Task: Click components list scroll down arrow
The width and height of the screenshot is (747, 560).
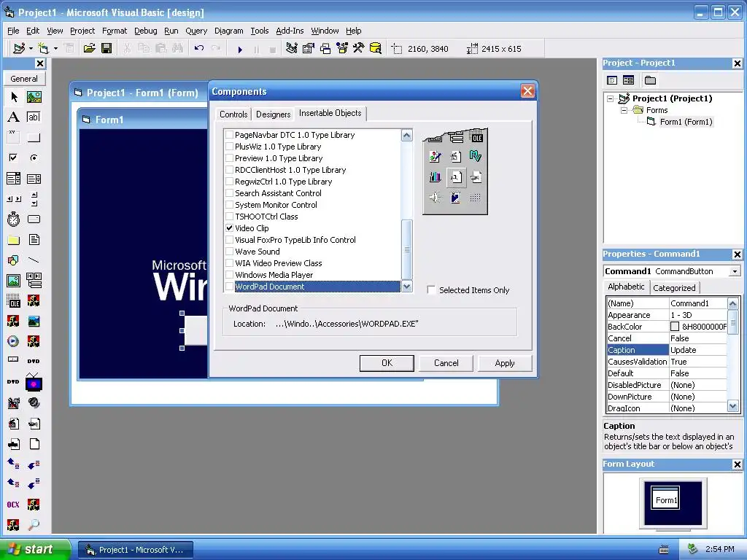Action: (407, 286)
